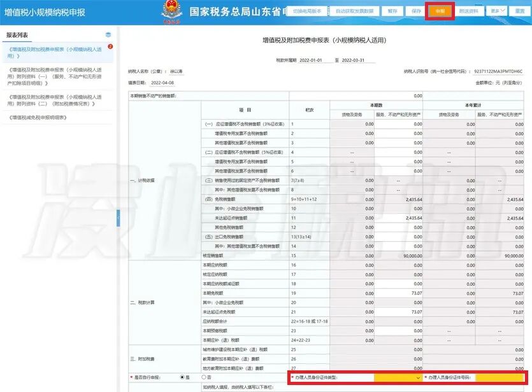Open the 办理人员身份证件类型 dropdown
This screenshot has width=532, height=392.
pyautogui.click(x=398, y=377)
